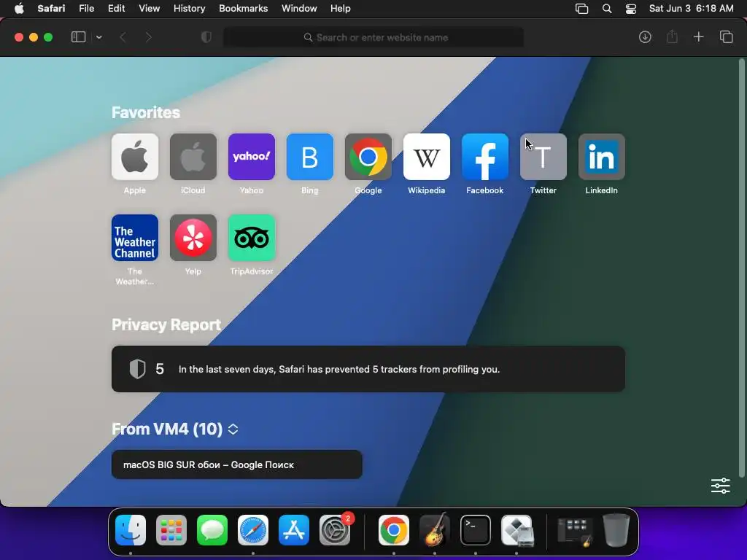
Task: Open the Privacy Report shield icon
Action: [x=206, y=37]
